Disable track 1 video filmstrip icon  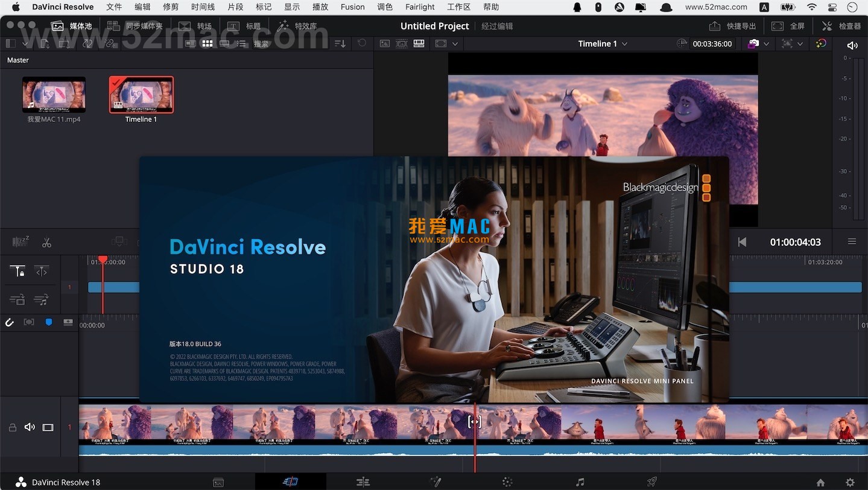pos(48,427)
